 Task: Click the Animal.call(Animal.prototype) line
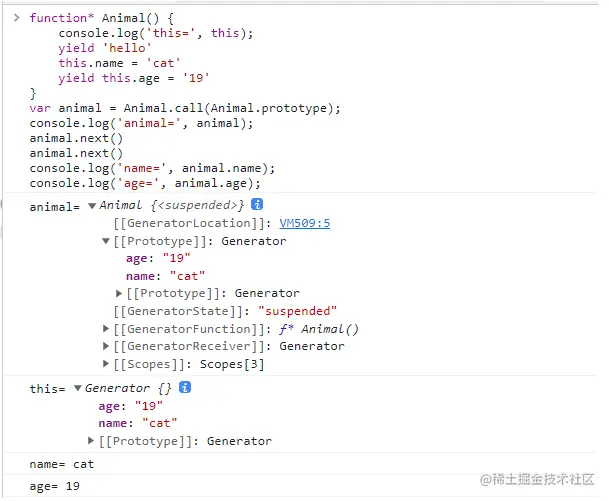(185, 108)
